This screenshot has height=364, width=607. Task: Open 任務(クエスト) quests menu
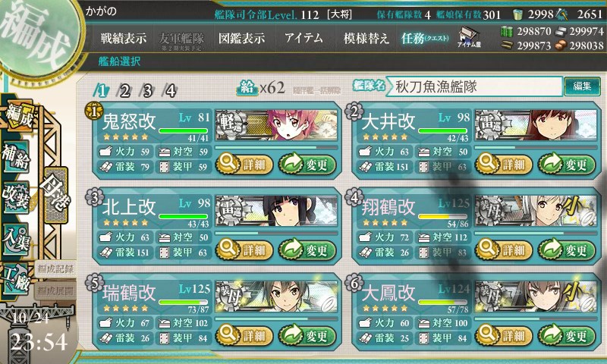tap(425, 38)
